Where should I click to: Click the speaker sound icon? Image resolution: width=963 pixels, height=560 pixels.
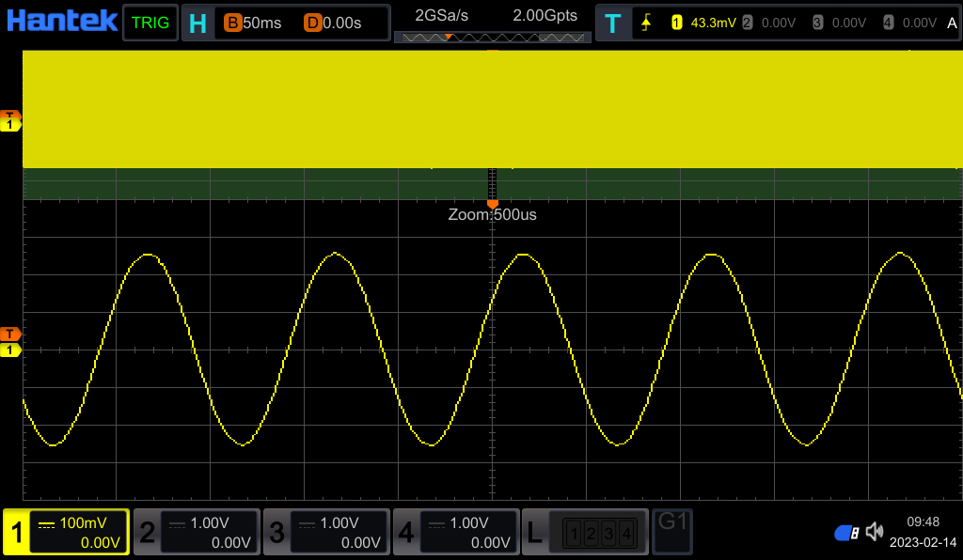pyautogui.click(x=876, y=532)
